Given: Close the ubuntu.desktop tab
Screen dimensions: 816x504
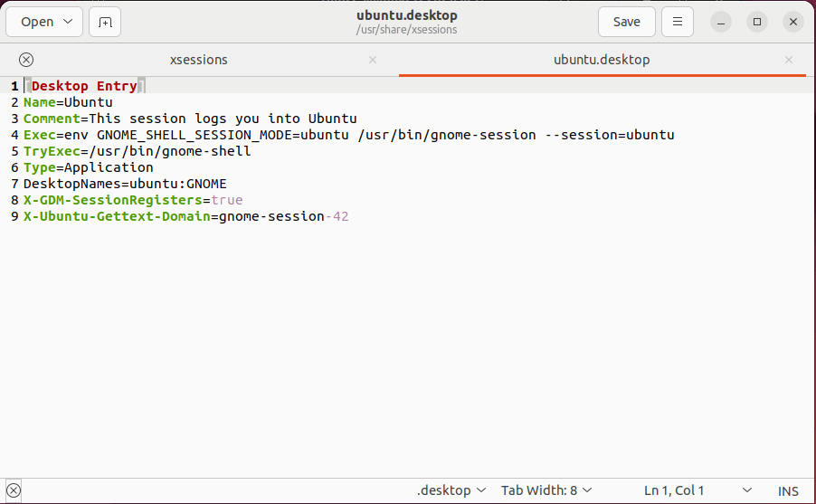Looking at the screenshot, I should click(x=790, y=60).
